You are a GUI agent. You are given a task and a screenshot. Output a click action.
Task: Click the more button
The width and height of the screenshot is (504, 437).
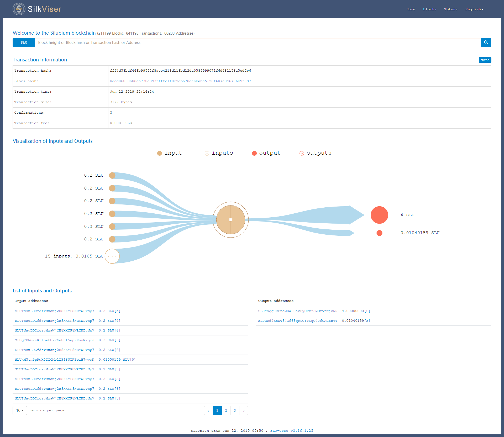(485, 60)
